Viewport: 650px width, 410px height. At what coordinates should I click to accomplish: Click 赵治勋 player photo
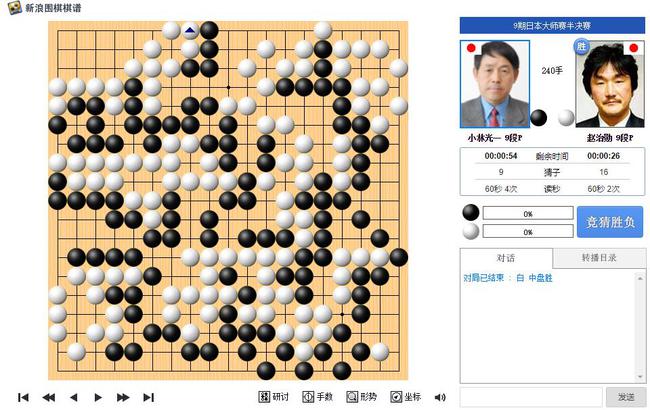tap(610, 84)
